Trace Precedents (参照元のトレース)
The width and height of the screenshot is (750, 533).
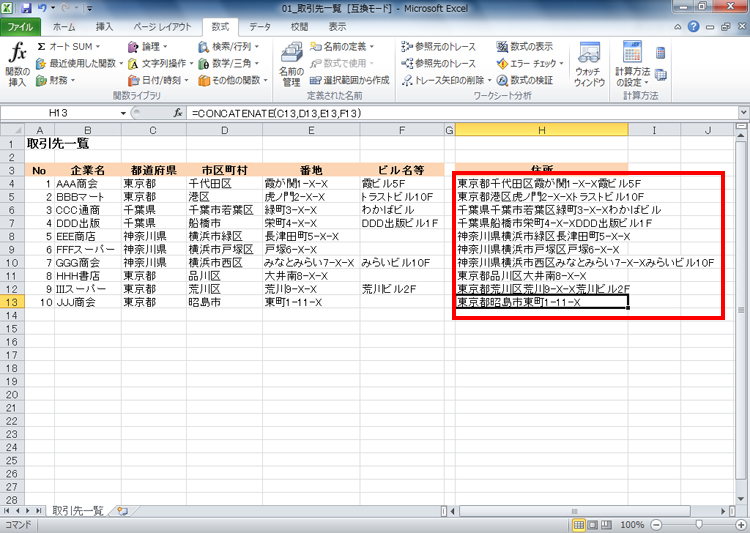439,46
